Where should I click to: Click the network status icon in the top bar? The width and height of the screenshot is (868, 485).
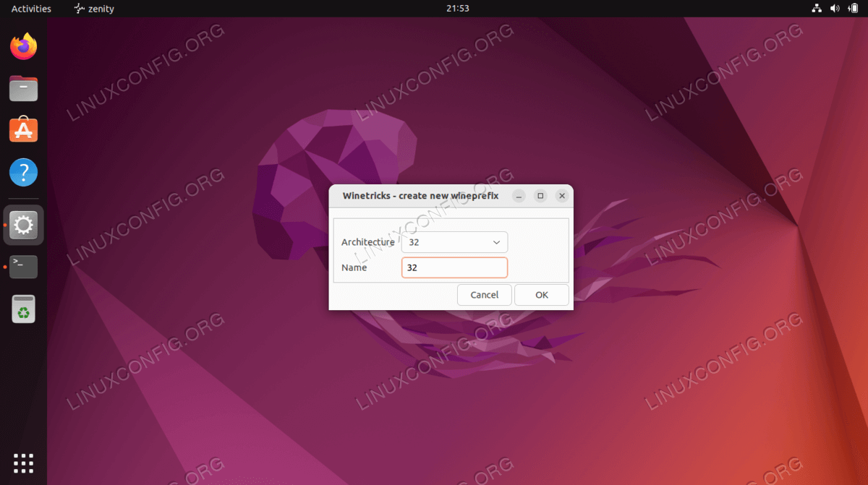point(817,9)
